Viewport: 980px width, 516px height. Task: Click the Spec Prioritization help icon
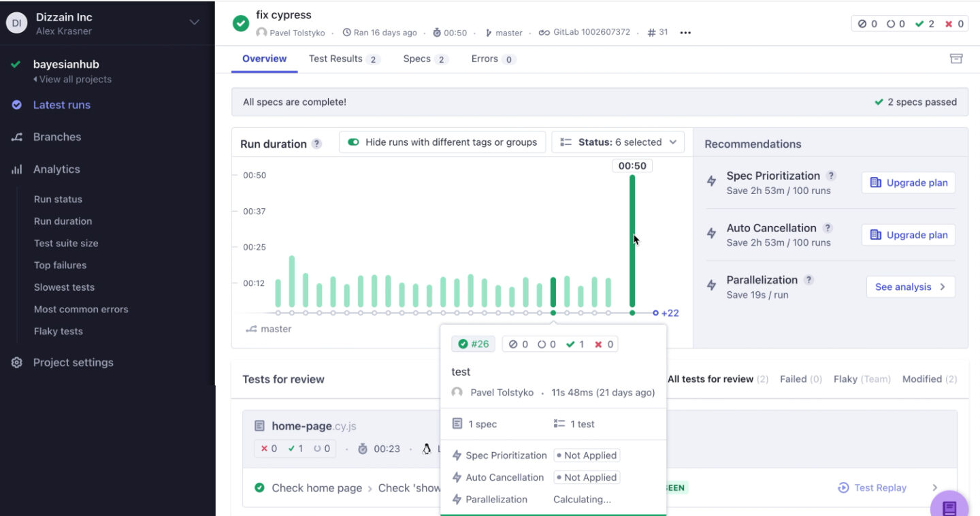pos(831,176)
